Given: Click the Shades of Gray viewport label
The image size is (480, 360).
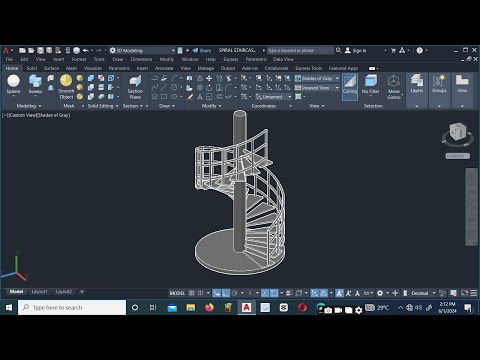Looking at the screenshot, I should point(53,115).
